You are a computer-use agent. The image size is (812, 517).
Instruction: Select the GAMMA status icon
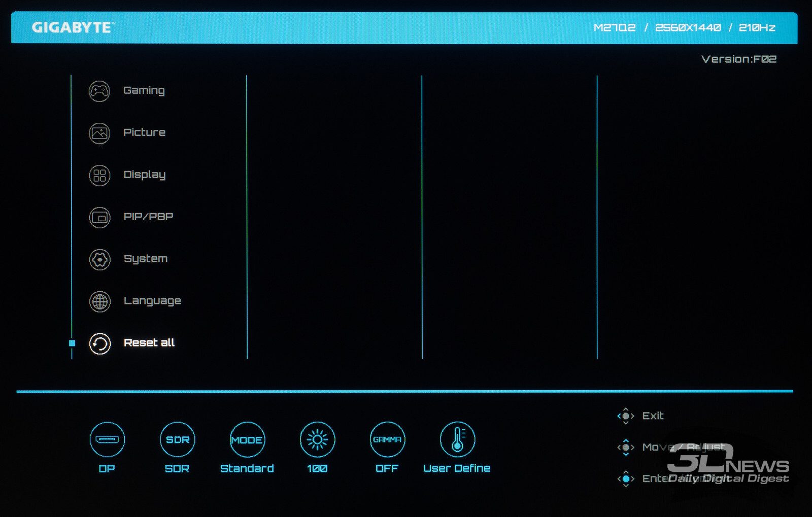pos(387,439)
